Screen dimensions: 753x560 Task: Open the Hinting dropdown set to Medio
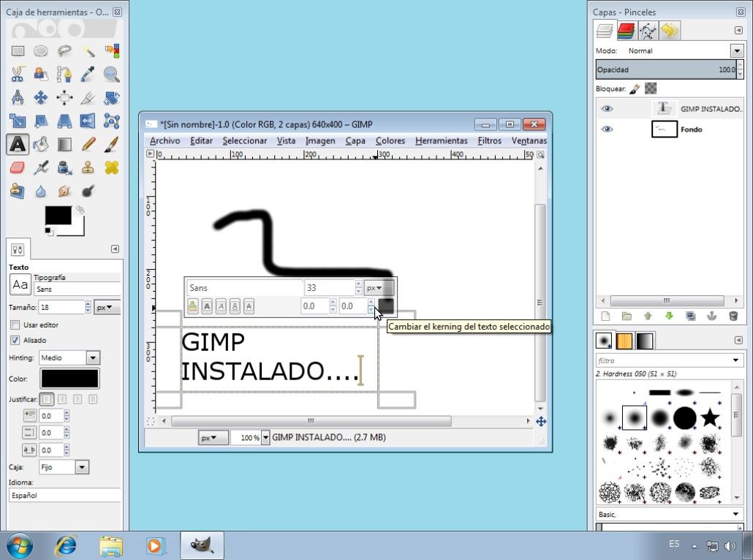click(x=93, y=358)
